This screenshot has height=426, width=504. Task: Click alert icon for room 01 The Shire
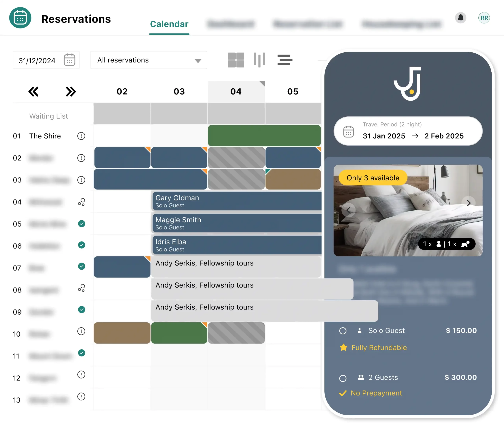81,136
